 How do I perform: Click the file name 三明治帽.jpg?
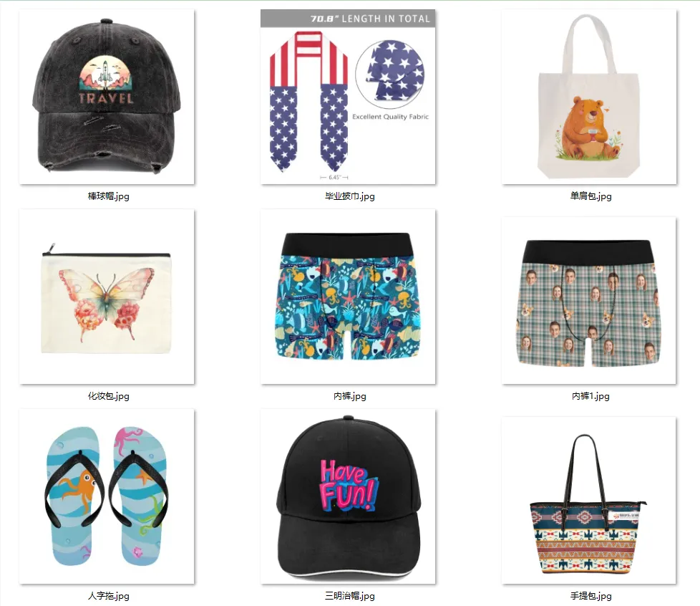[x=349, y=596]
